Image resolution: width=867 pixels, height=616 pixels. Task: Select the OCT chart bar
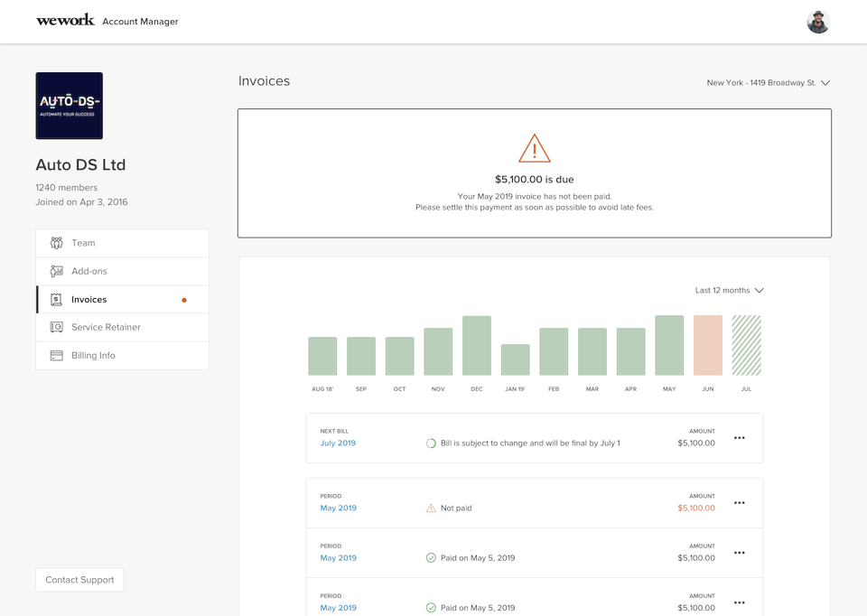tap(400, 356)
